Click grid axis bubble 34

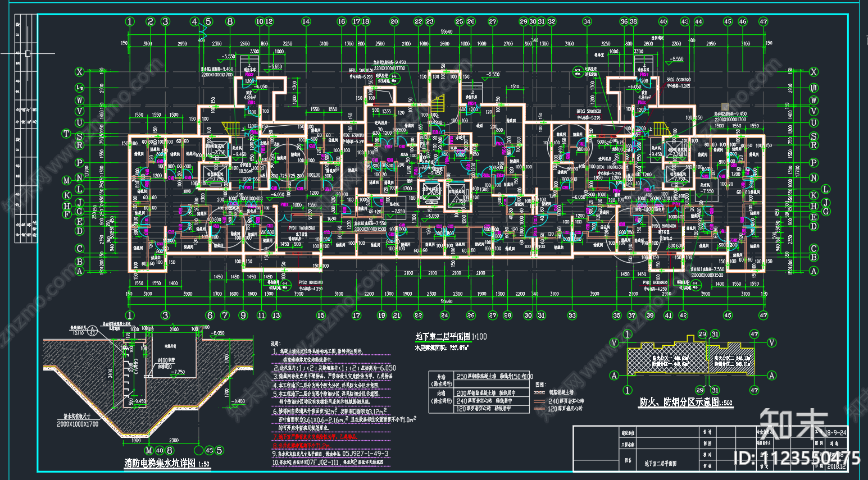pos(587,21)
